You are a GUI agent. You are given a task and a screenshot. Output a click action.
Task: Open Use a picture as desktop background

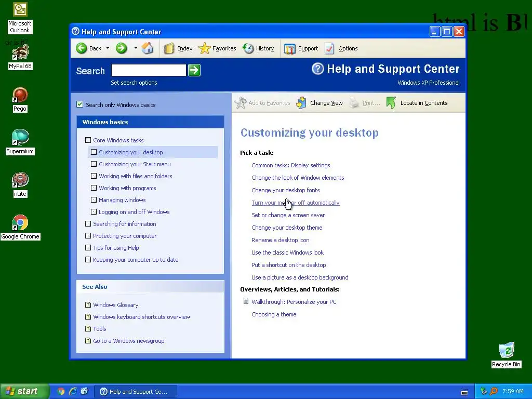click(300, 277)
